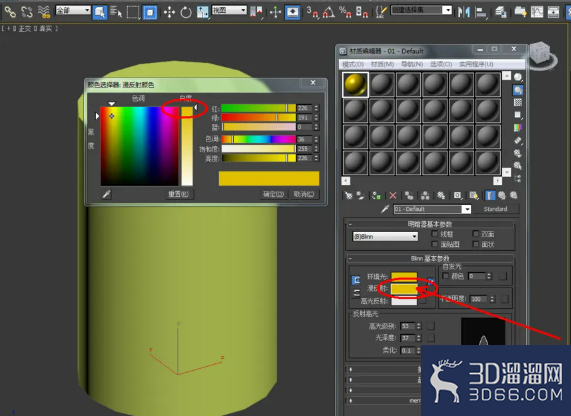Click the 环境光 ambient color swatch

(x=404, y=277)
